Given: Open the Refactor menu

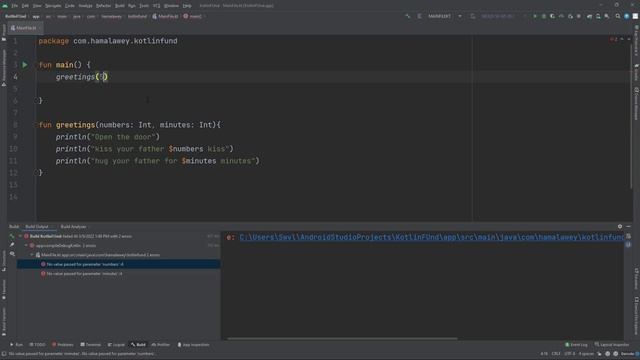Looking at the screenshot, I should coord(103,6).
